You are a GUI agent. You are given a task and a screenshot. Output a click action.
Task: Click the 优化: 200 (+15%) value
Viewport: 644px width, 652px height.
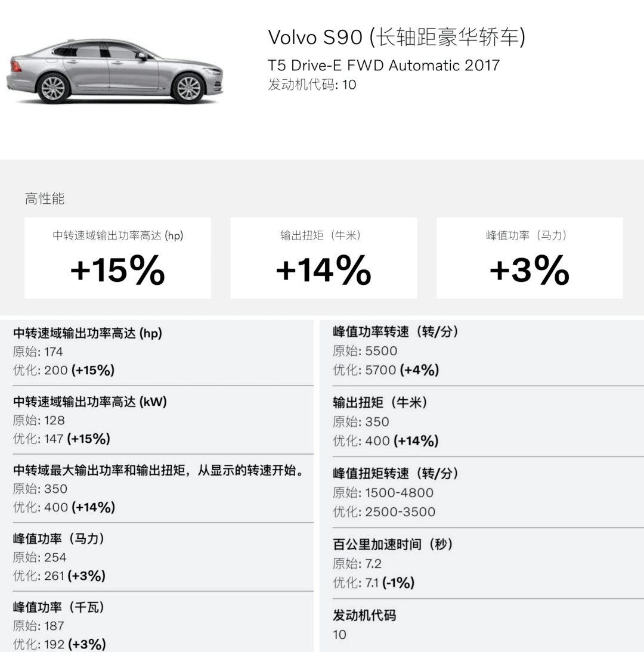(64, 370)
